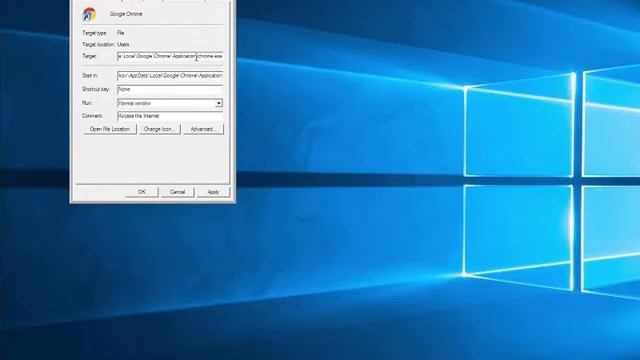Click into the Target path field
The height and width of the screenshot is (360, 640).
pos(170,56)
